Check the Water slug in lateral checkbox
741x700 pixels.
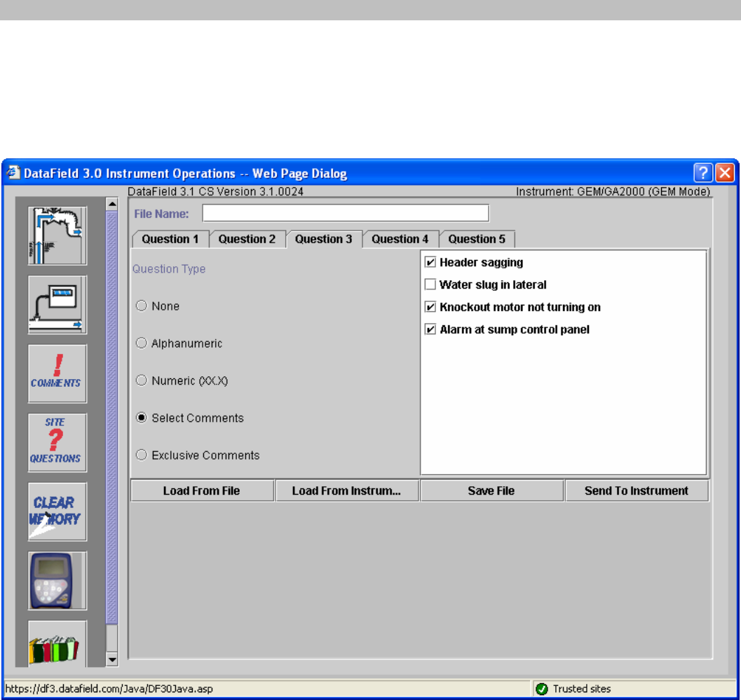tap(430, 284)
